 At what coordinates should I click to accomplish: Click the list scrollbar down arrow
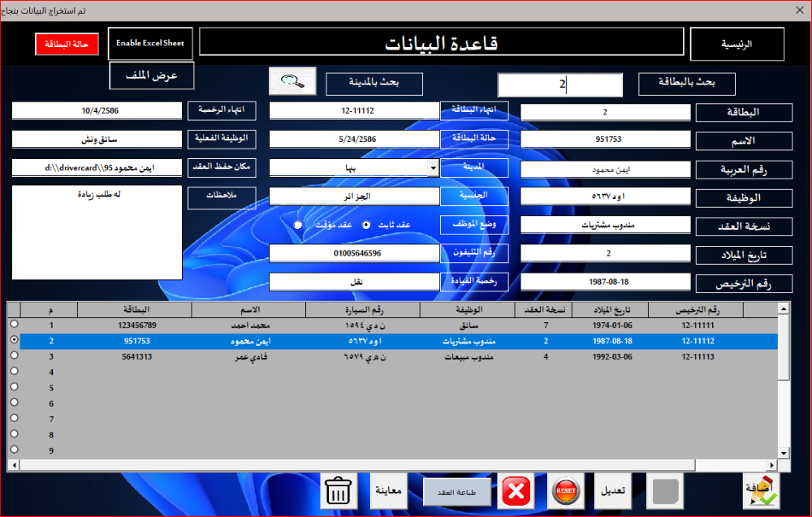point(783,453)
